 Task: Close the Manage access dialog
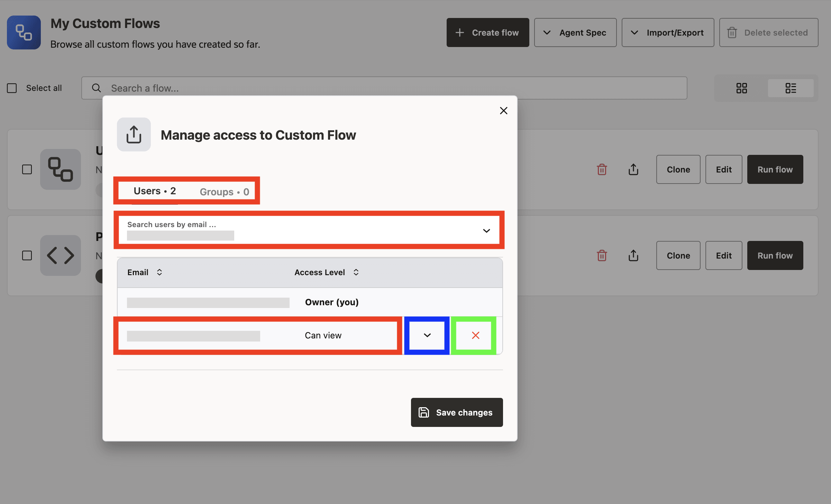(504, 111)
